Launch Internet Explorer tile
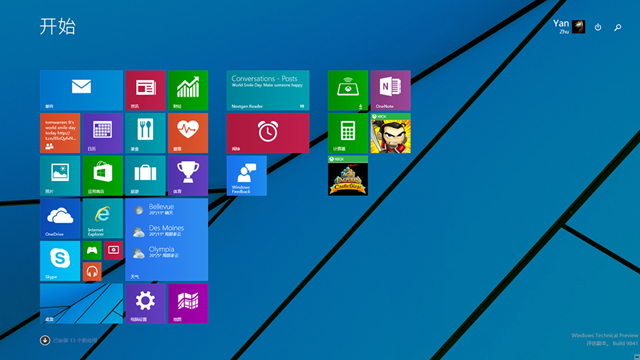The width and height of the screenshot is (640, 360). [102, 218]
